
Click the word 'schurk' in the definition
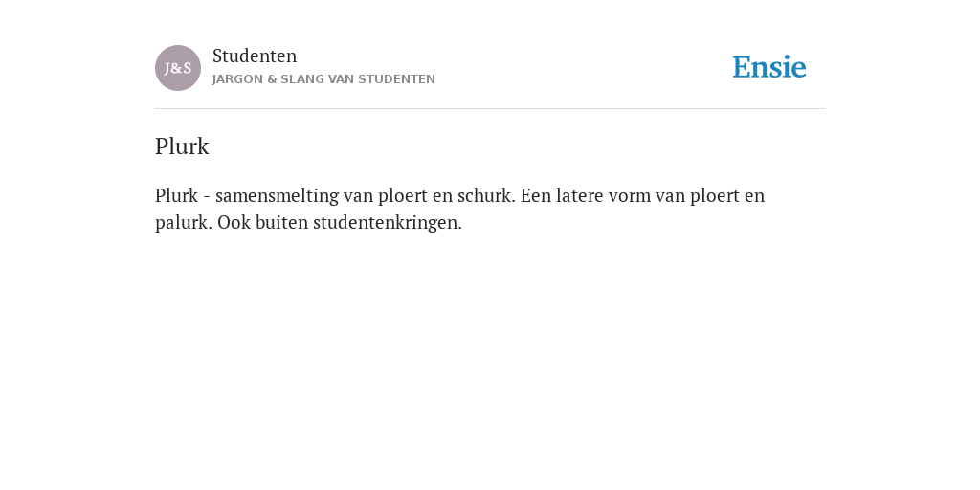[x=486, y=195]
